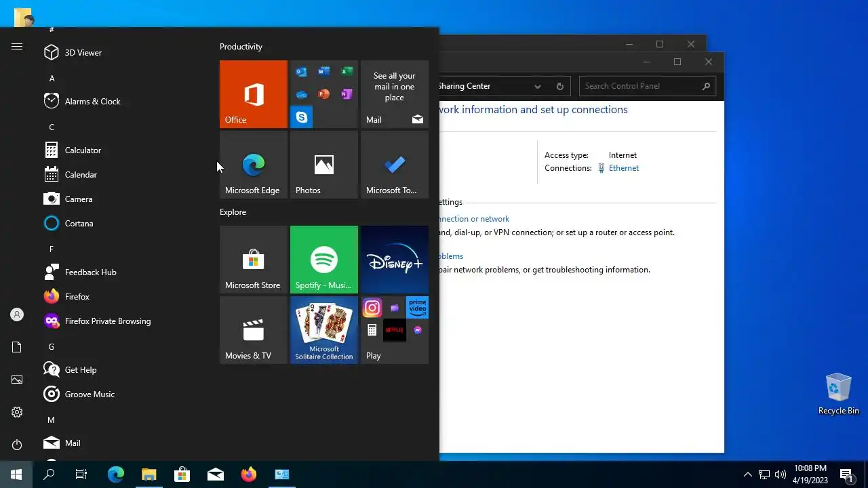Click the troubleshoot problems link
The width and height of the screenshot is (868, 488).
click(452, 256)
